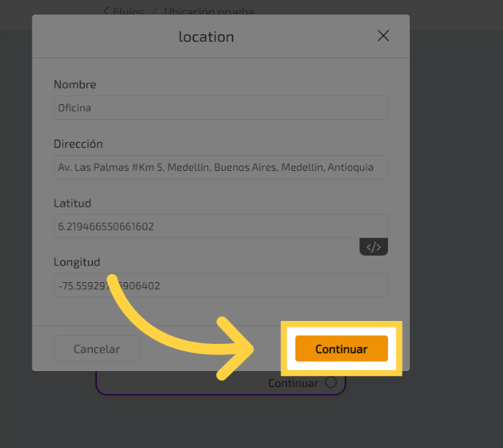Click the Continuar node output circle
This screenshot has width=503, height=448.
(x=331, y=383)
